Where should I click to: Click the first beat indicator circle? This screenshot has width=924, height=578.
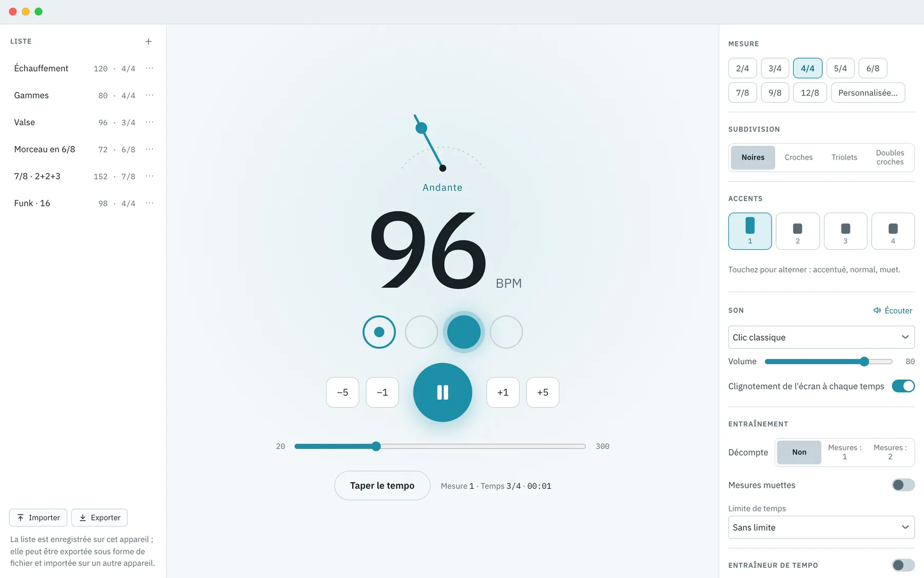379,332
